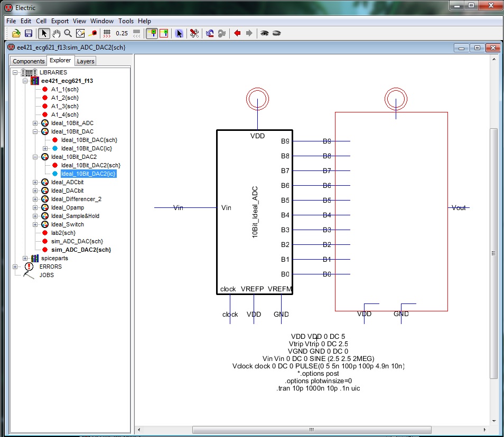Expand the spiceparts library node
Image resolution: width=504 pixels, height=437 pixels.
tap(25, 258)
